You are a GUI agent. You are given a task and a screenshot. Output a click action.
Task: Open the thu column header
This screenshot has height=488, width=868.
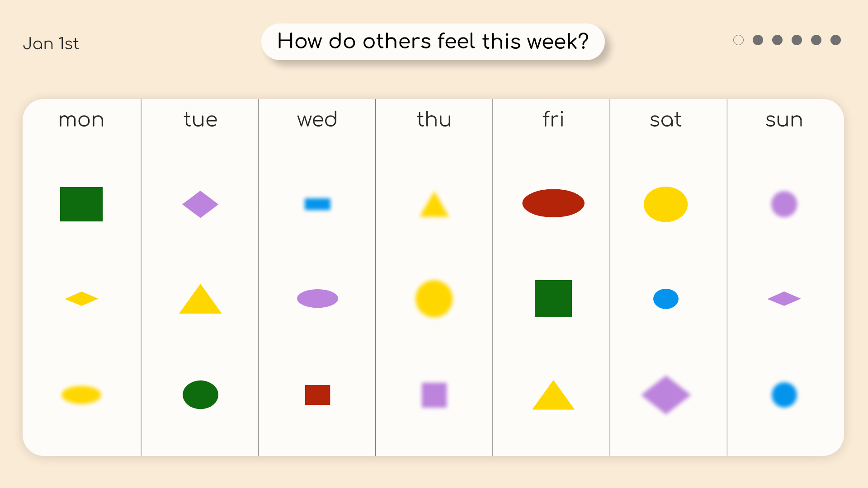coord(434,120)
